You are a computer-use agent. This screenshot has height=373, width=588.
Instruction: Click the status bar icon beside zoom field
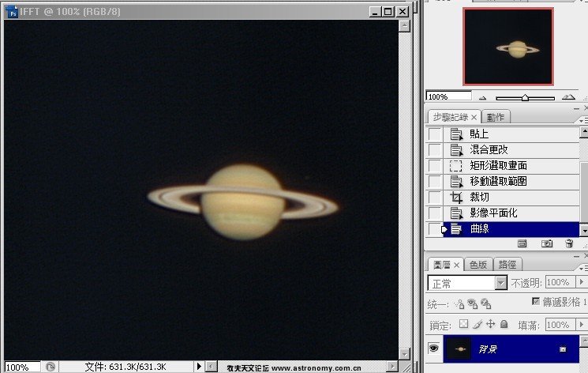(51, 367)
